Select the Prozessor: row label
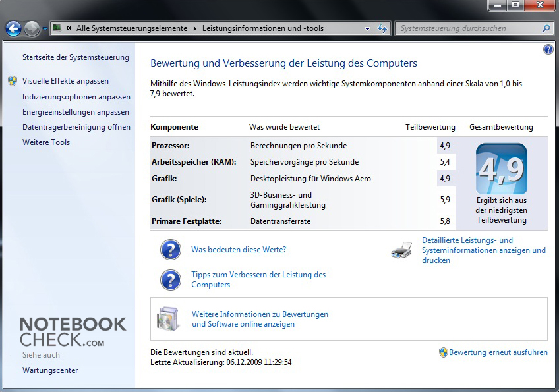The height and width of the screenshot is (392, 559). 171,146
